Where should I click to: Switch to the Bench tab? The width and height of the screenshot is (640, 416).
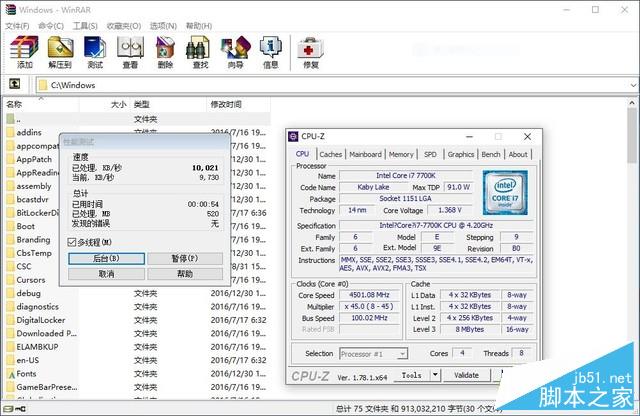[x=491, y=154]
